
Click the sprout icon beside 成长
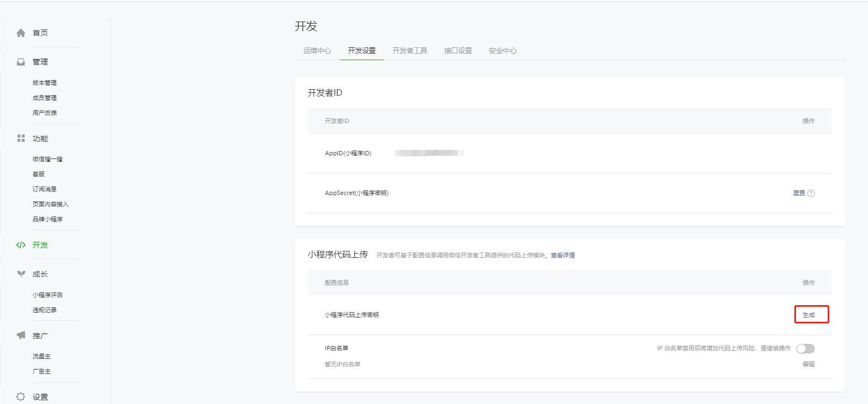pyautogui.click(x=21, y=274)
